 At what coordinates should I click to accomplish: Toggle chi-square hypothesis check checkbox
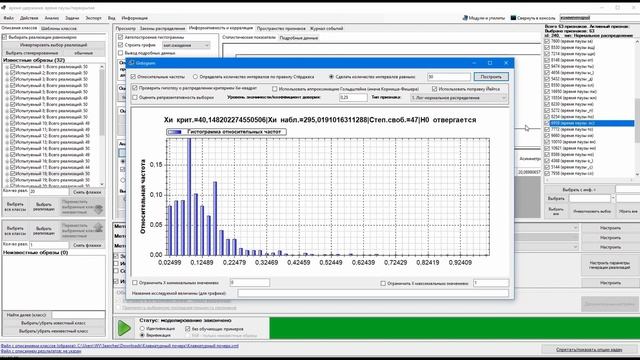point(135,88)
